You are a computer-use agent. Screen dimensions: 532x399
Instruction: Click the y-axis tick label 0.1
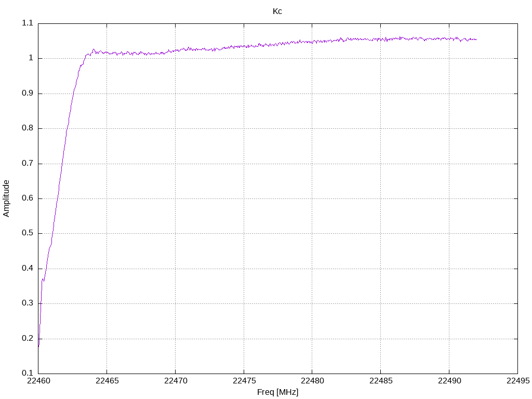tap(28, 373)
